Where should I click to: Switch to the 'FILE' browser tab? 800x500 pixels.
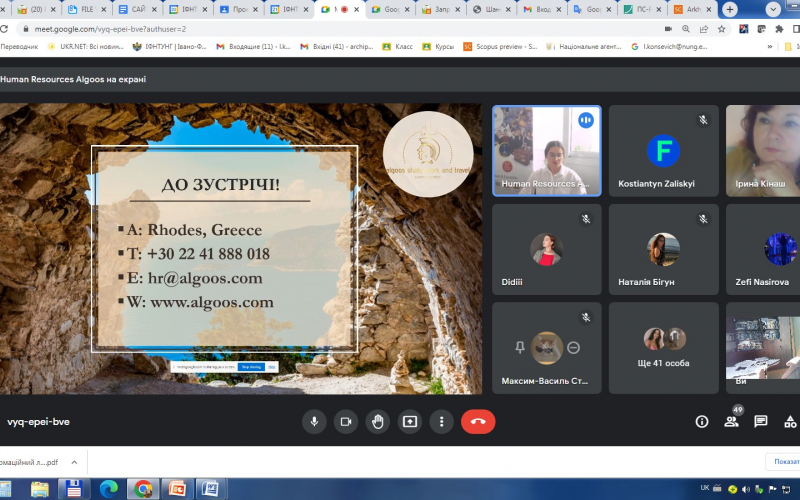[87, 9]
